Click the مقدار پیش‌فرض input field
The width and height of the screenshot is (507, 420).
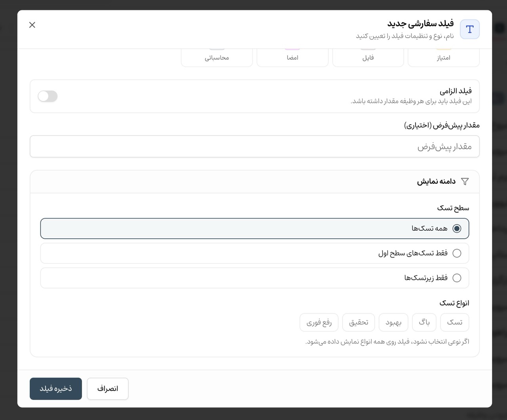click(x=255, y=146)
